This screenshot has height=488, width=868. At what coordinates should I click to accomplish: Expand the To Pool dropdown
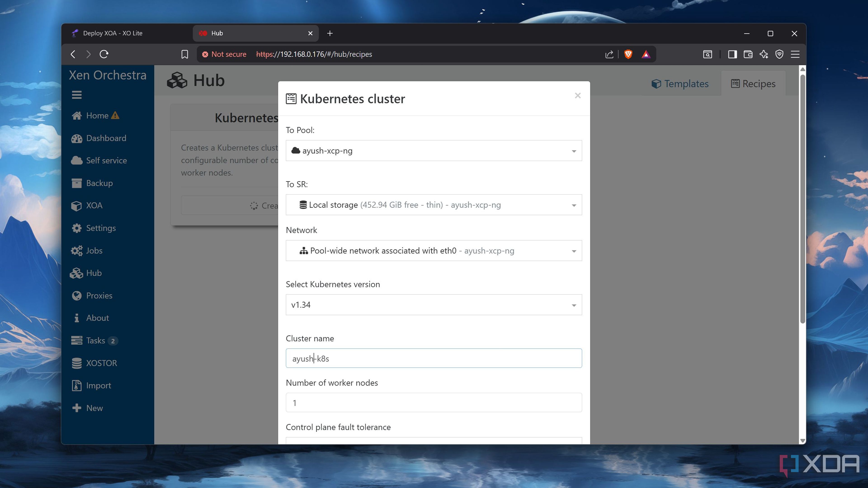point(434,150)
